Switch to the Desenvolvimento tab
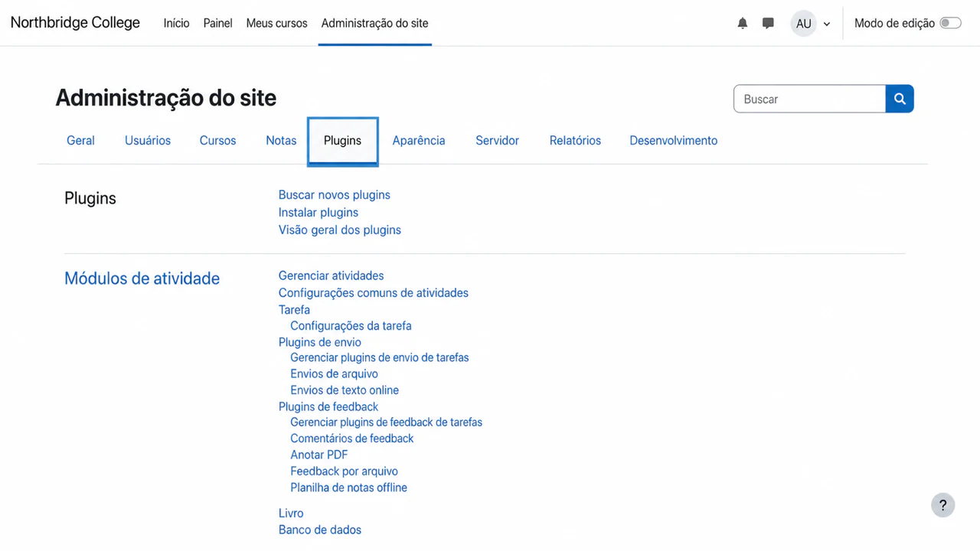 [674, 141]
